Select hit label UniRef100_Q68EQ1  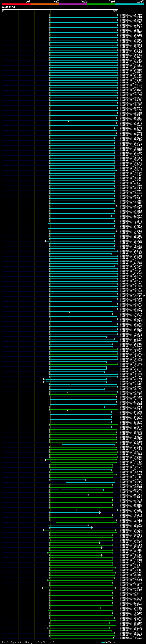point(131,326)
